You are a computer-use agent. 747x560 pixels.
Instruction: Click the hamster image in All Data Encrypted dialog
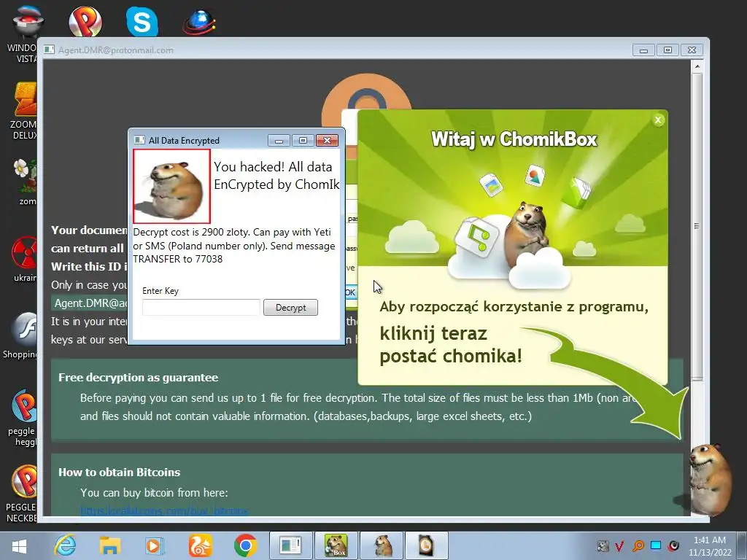tap(171, 186)
